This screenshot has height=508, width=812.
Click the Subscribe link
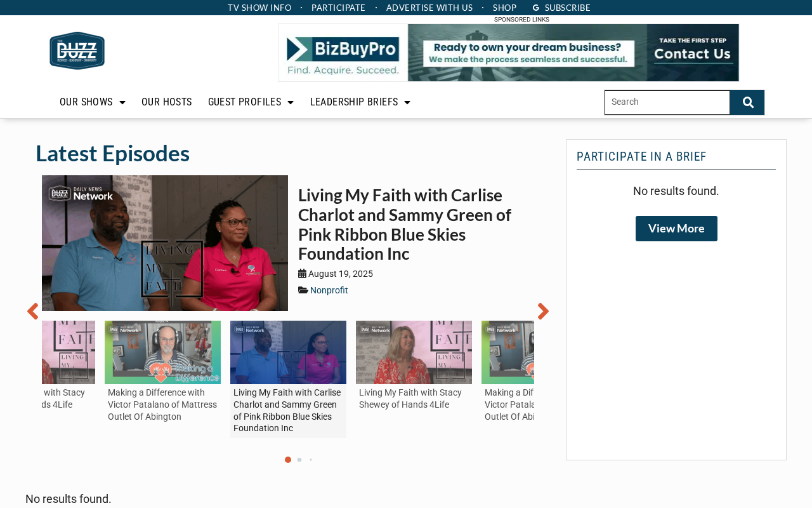[568, 8]
